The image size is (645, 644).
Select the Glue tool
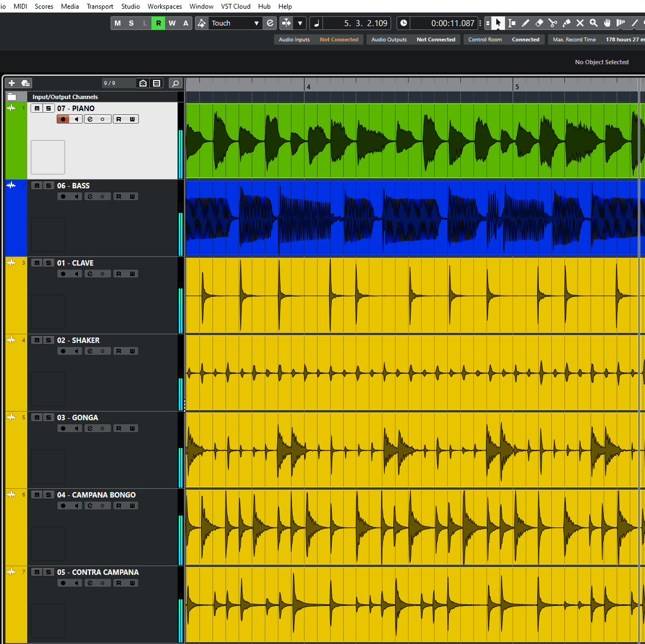pos(567,23)
